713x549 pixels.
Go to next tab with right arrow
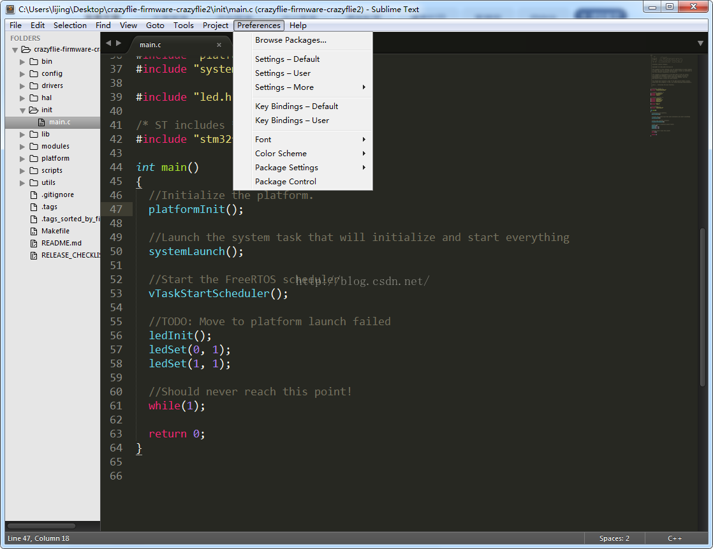(119, 43)
